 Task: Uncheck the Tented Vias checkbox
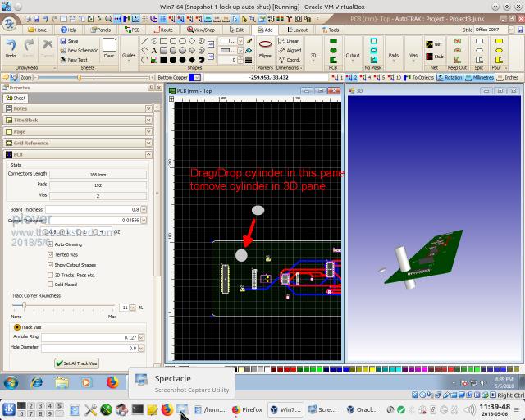coord(50,254)
